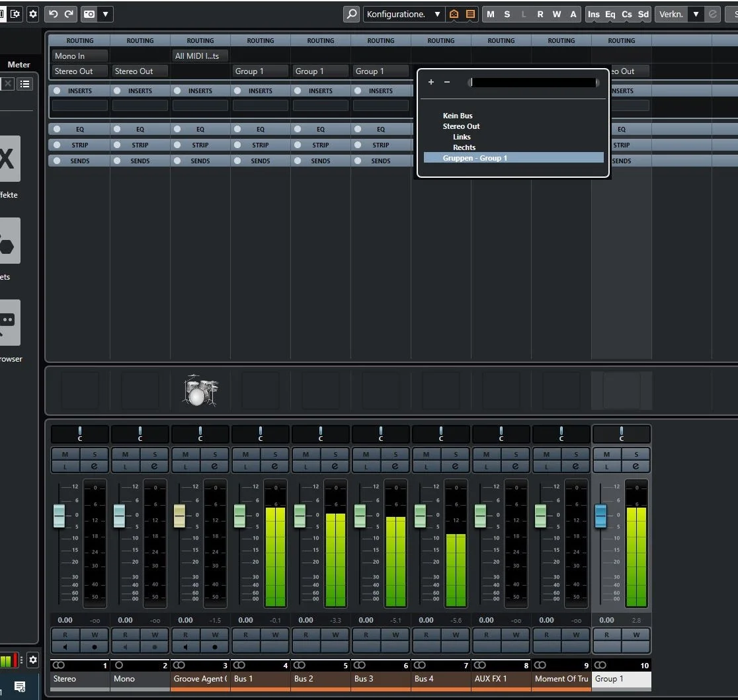Redo the mixer action
Screen dimensions: 738x700
69,14
